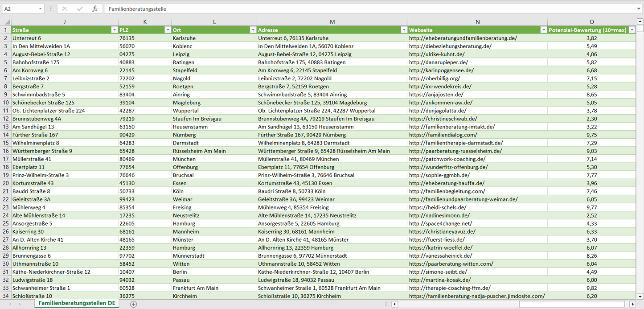Click the Select All corner triangle
Viewport: 644px width, 309px height.
click(6, 22)
